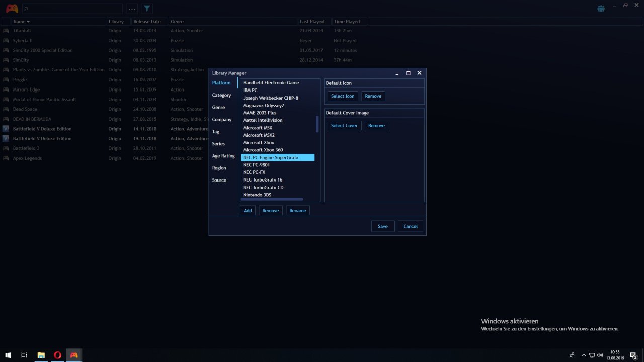
Task: Save the Library Manager changes
Action: tap(383, 226)
